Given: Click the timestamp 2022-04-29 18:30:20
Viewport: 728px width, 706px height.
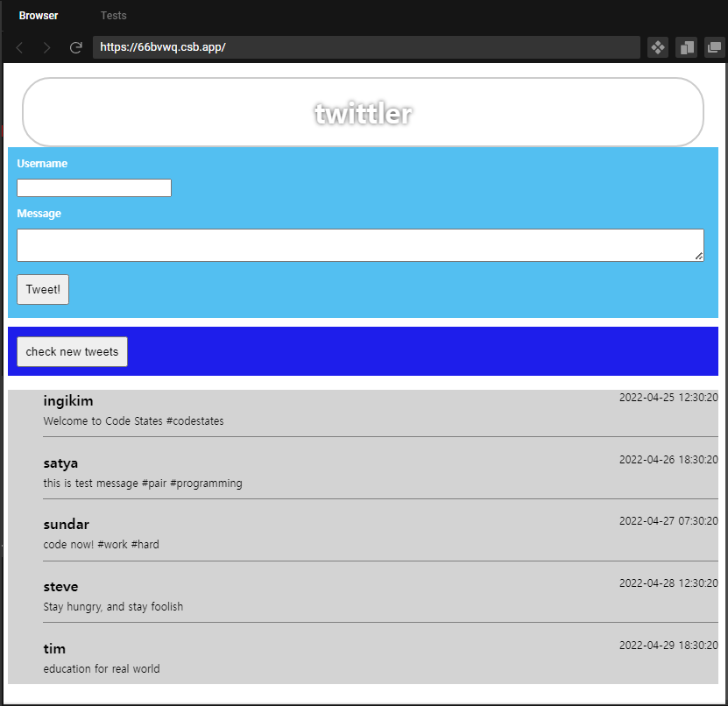Looking at the screenshot, I should point(668,646).
